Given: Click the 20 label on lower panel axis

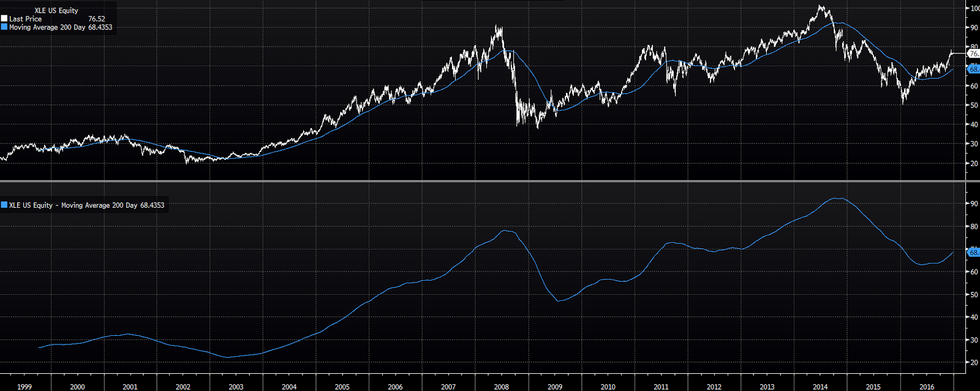Looking at the screenshot, I should click(x=974, y=362).
